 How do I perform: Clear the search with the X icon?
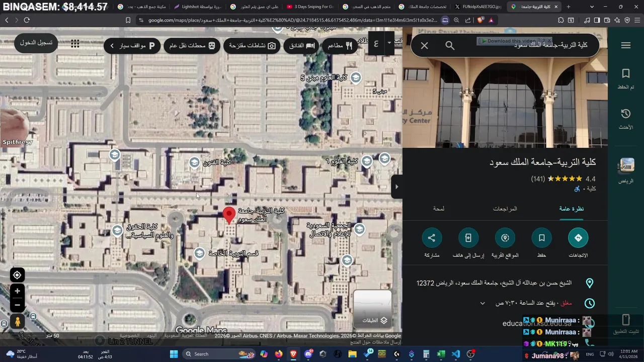click(424, 45)
